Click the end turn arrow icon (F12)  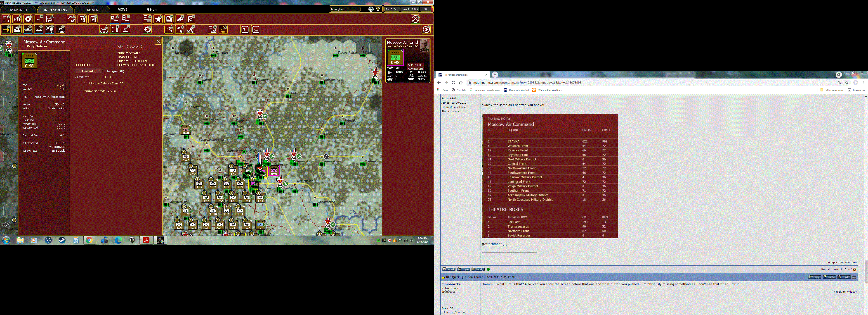(426, 29)
